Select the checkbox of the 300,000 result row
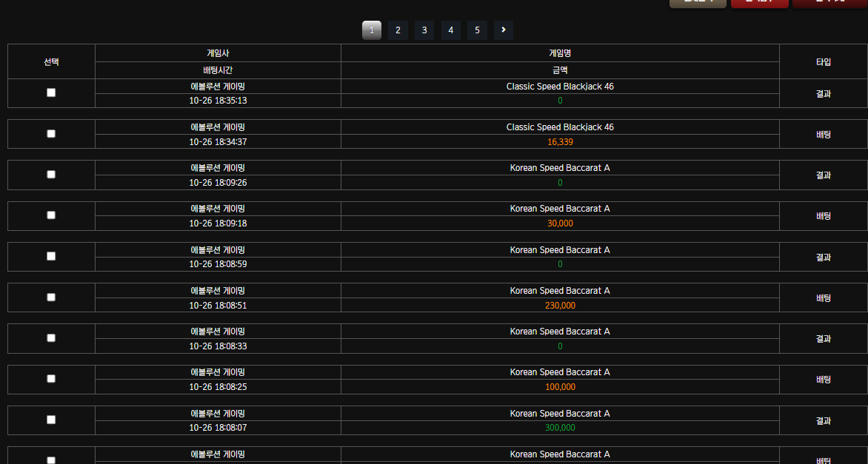This screenshot has height=464, width=868. coord(51,420)
